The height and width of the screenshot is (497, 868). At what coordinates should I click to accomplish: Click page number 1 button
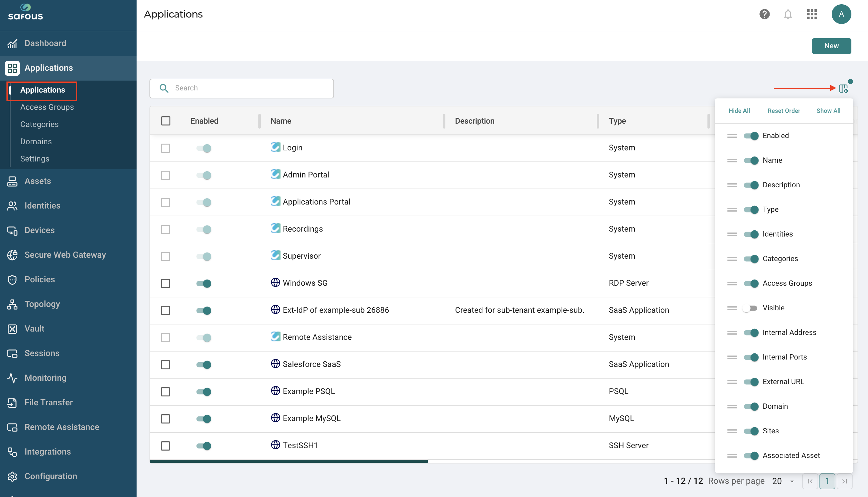(827, 481)
